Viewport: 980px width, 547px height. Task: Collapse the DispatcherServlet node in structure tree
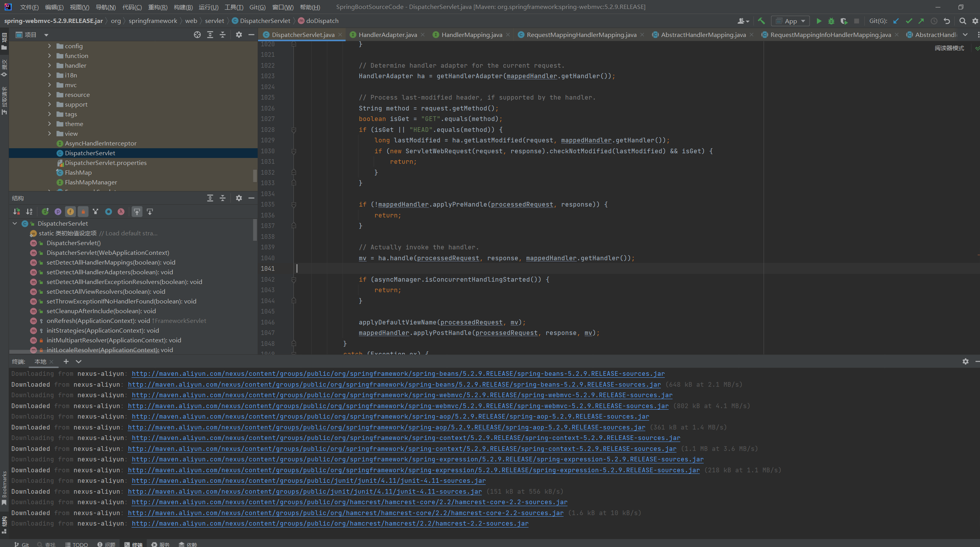tap(15, 223)
